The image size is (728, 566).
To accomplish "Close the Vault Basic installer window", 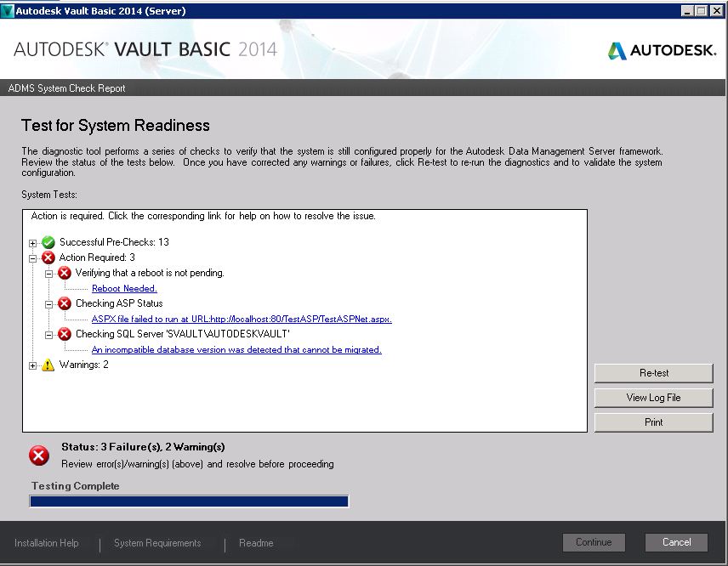I will point(716,11).
